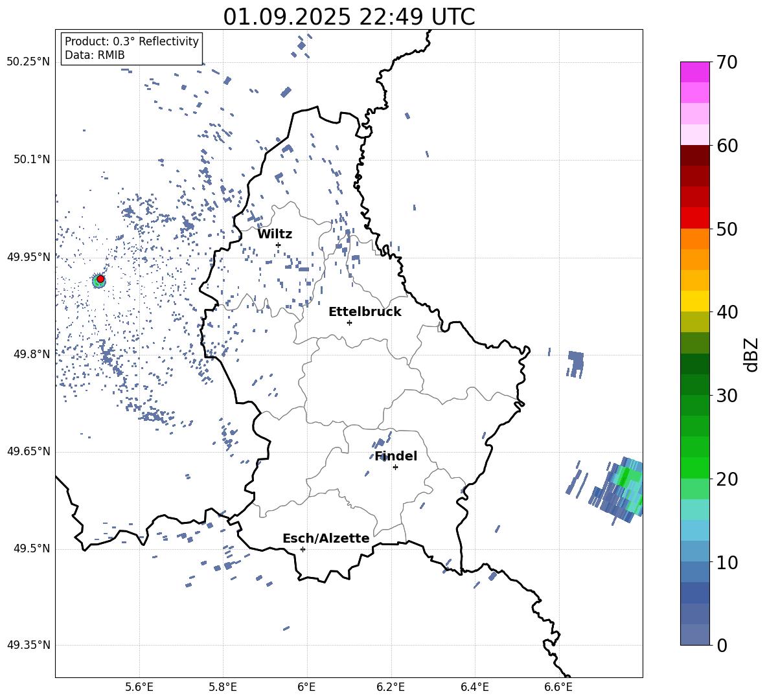Click the light green colorbar segment below 20
This screenshot has height=700, width=767.
coord(695,489)
